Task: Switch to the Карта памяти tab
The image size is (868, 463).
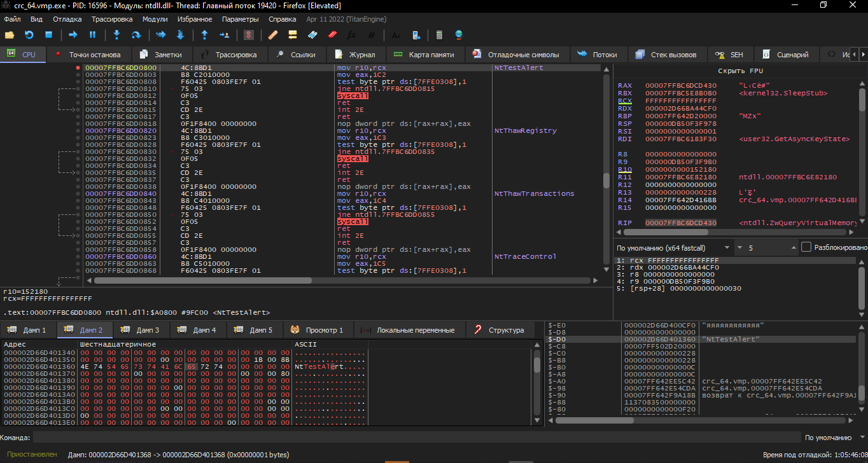Action: (x=425, y=55)
